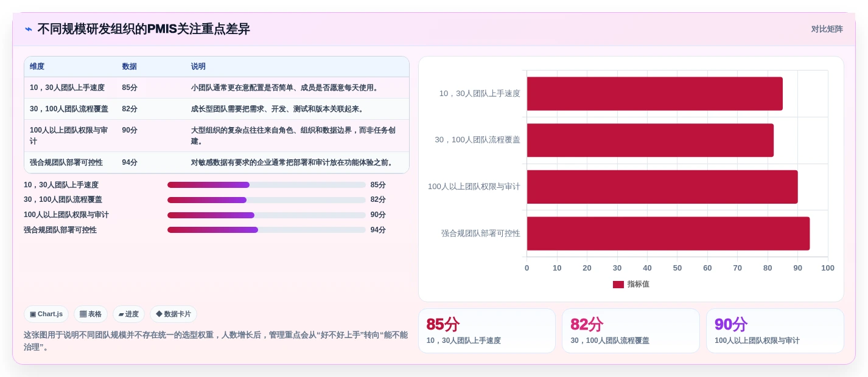Image resolution: width=868 pixels, height=377 pixels.
Task: Click description starting 大型组织的复杂点
Action: point(293,136)
